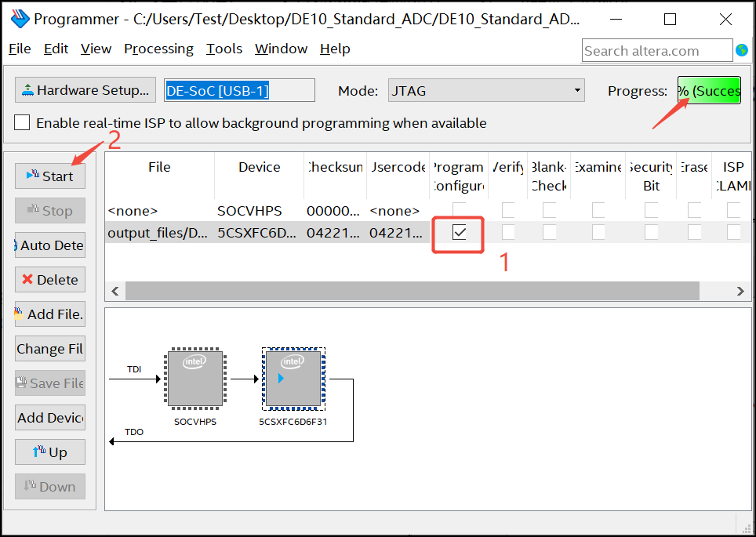Viewport: 756px width, 537px height.
Task: Click the Stop button
Action: 50,211
